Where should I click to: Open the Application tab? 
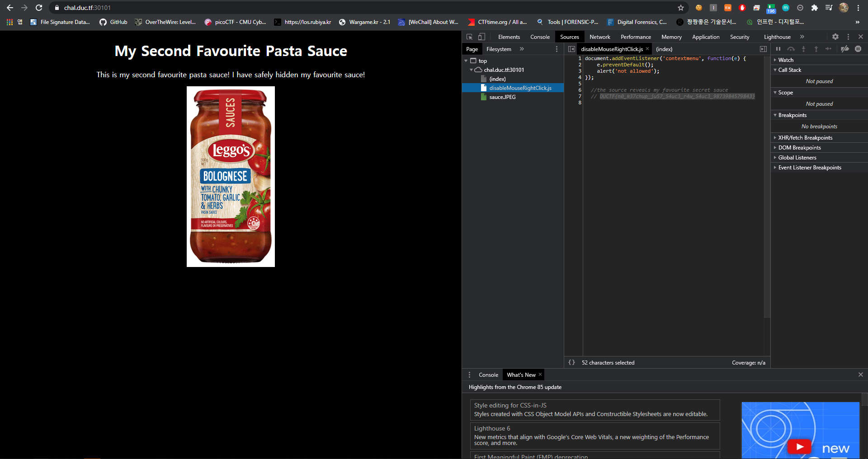706,37
